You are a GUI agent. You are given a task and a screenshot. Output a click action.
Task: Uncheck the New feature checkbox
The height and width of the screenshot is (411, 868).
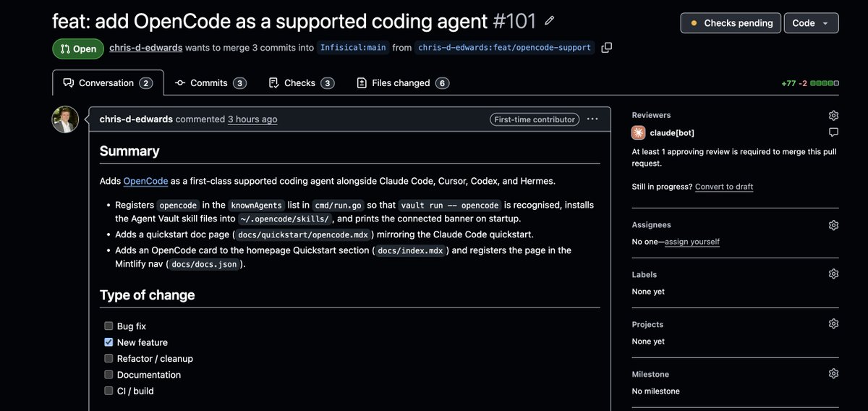point(109,342)
